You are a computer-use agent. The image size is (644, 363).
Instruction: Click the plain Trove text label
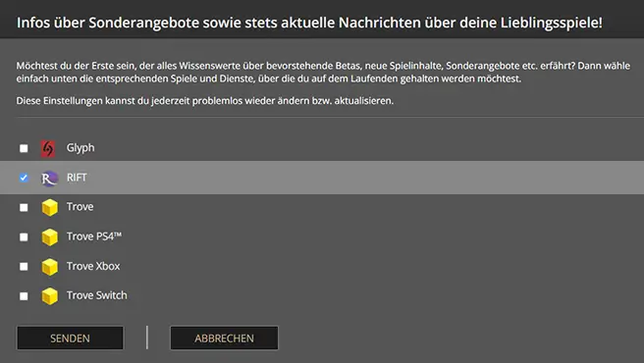(80, 207)
